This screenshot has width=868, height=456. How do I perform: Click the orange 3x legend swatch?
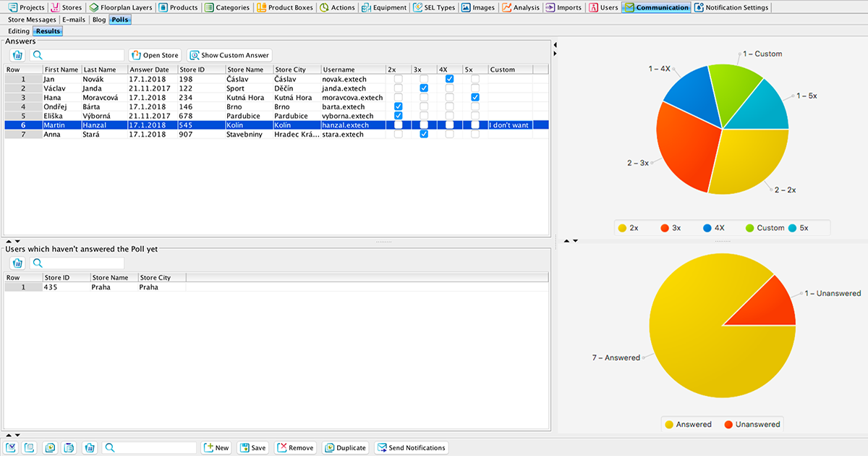[x=664, y=228]
